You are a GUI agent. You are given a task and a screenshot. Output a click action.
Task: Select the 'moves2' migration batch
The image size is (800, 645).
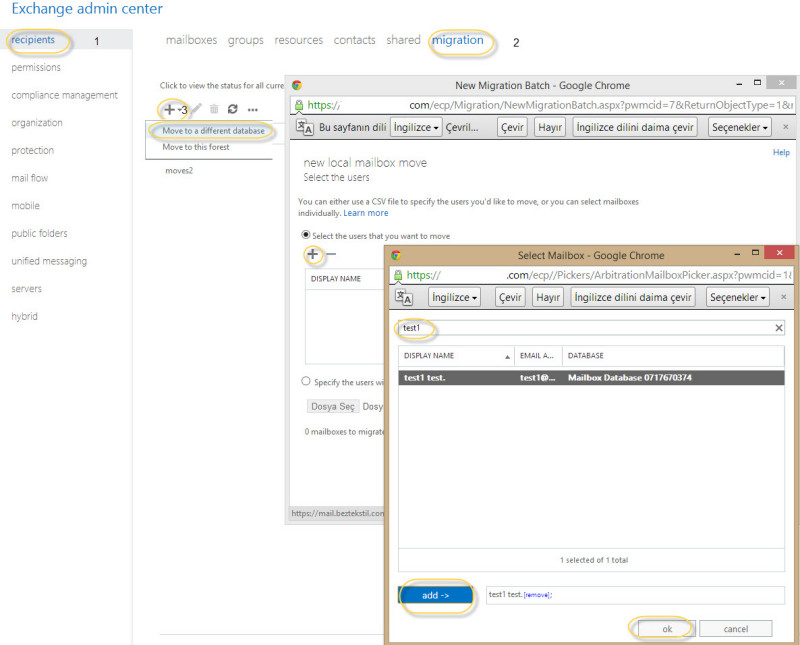pyautogui.click(x=179, y=170)
